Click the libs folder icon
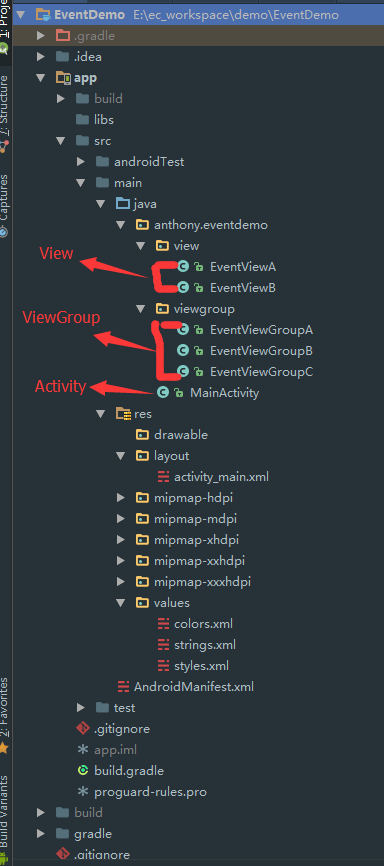This screenshot has width=384, height=866. pos(83,120)
